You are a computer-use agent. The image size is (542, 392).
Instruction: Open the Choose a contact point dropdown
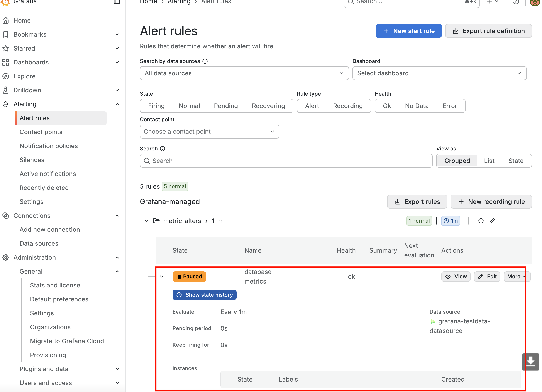tap(209, 132)
